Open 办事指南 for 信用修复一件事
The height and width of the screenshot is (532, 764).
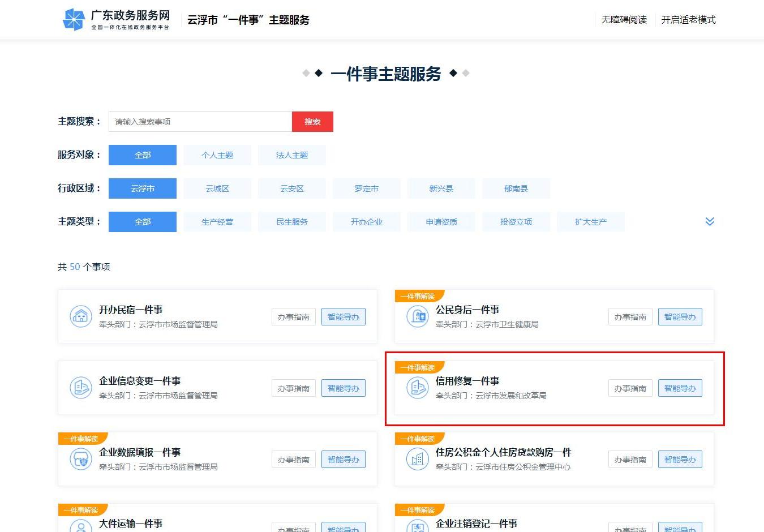[x=630, y=388]
